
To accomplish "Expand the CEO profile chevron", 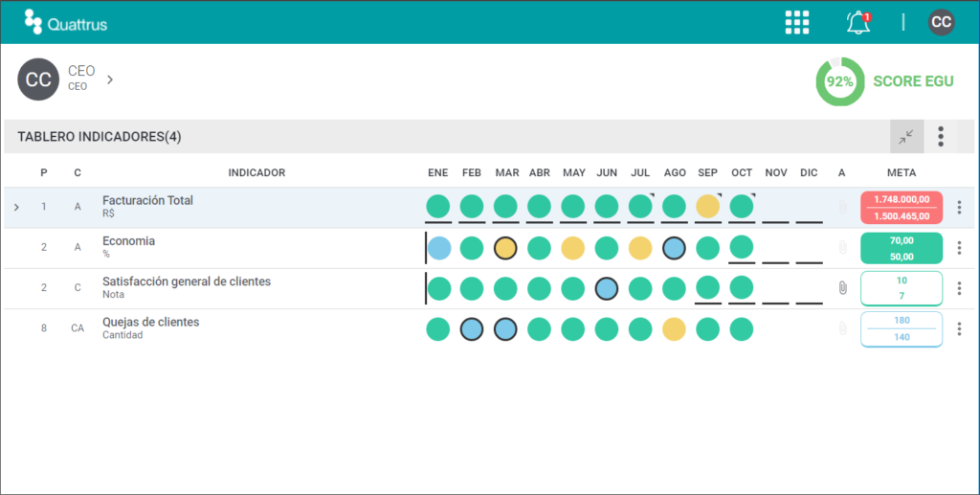I will click(x=110, y=79).
